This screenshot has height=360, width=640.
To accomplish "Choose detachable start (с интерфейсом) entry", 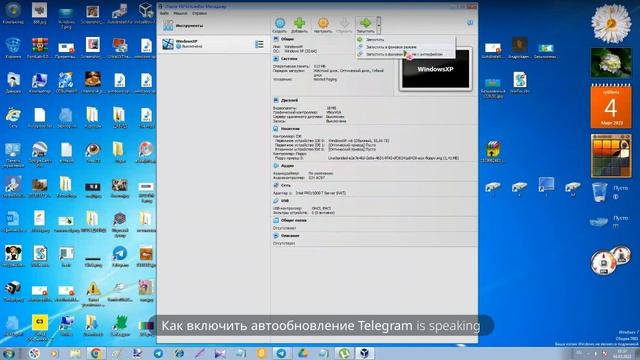I will tap(405, 54).
